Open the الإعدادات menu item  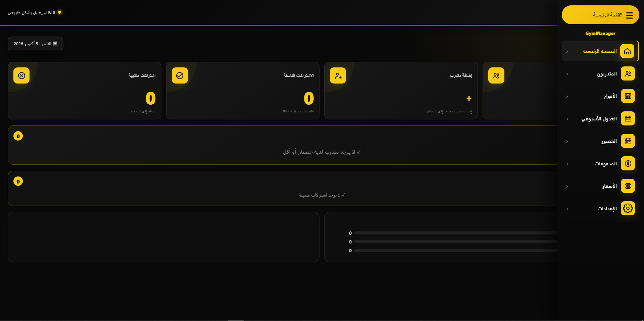(x=600, y=209)
